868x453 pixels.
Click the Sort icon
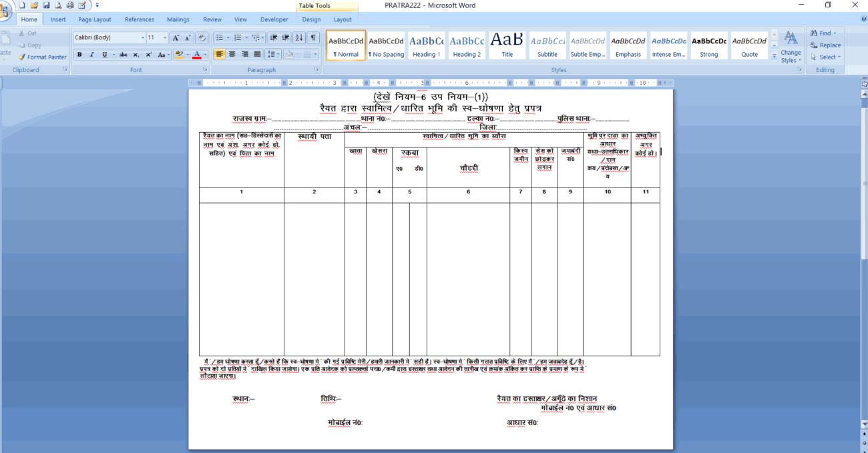pos(300,38)
